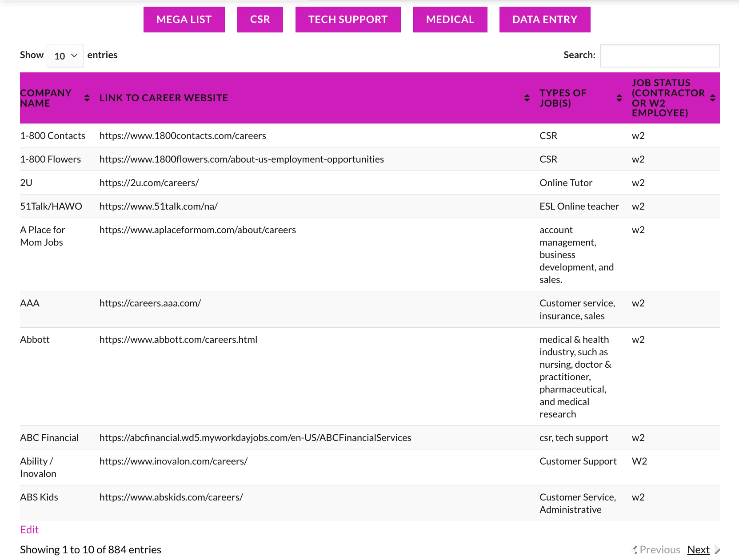Click the Previous pagination link
Viewport: 739px width, 560px height.
pos(659,550)
